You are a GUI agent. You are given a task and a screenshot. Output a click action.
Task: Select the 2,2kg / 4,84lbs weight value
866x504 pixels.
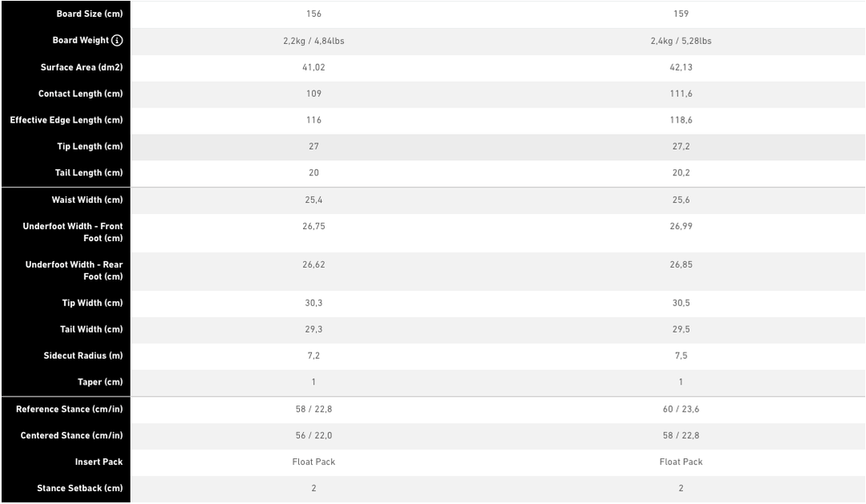[314, 41]
